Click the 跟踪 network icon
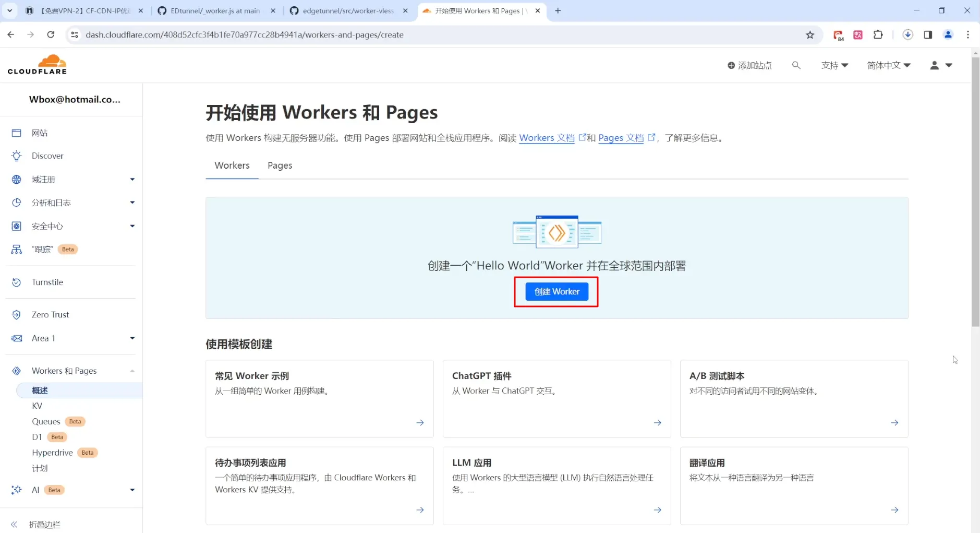980x533 pixels. [17, 250]
